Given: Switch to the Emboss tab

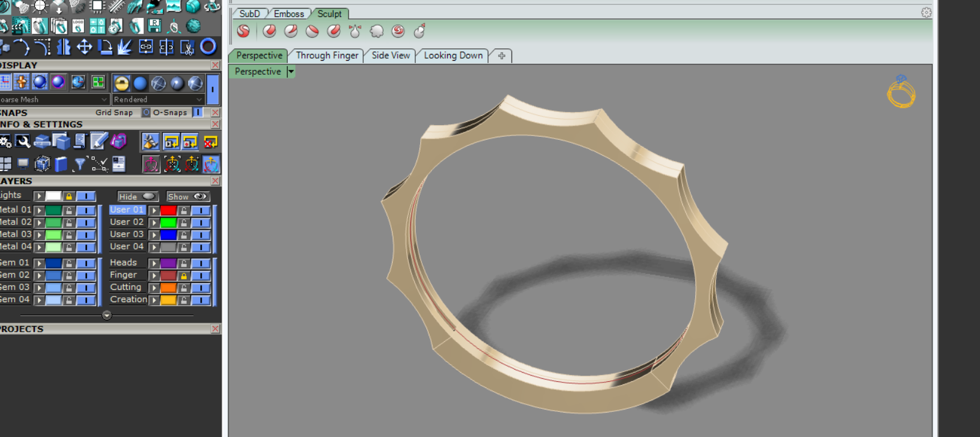Looking at the screenshot, I should [x=288, y=13].
